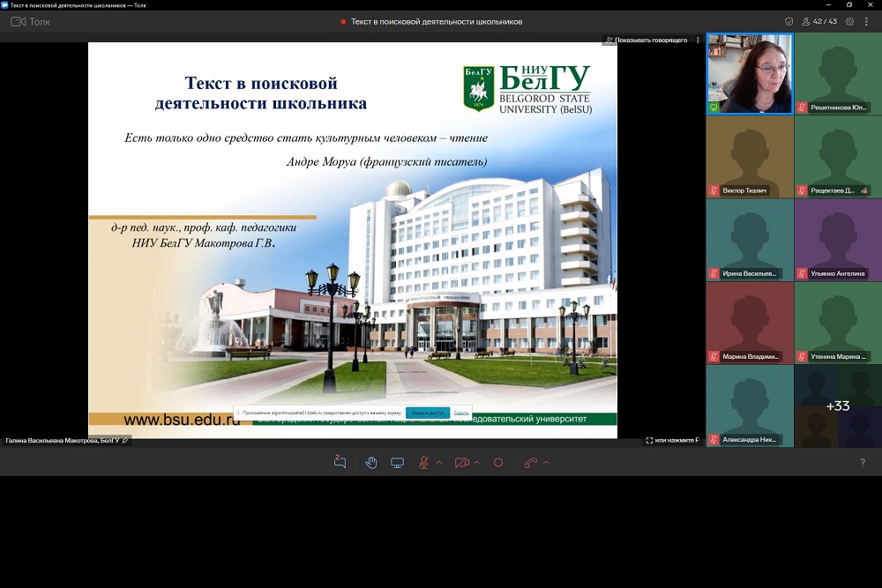Open three-dot menu beside 'Показывать говорящего'

pyautogui.click(x=698, y=41)
